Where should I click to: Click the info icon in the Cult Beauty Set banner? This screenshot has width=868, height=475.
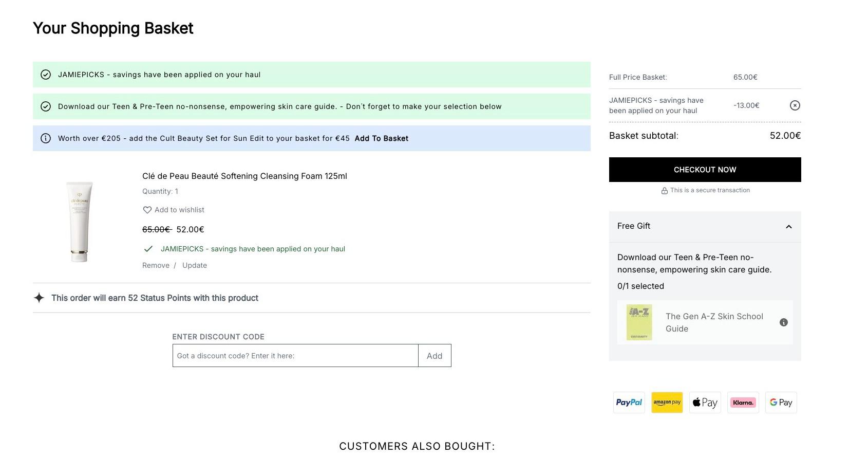tap(46, 138)
